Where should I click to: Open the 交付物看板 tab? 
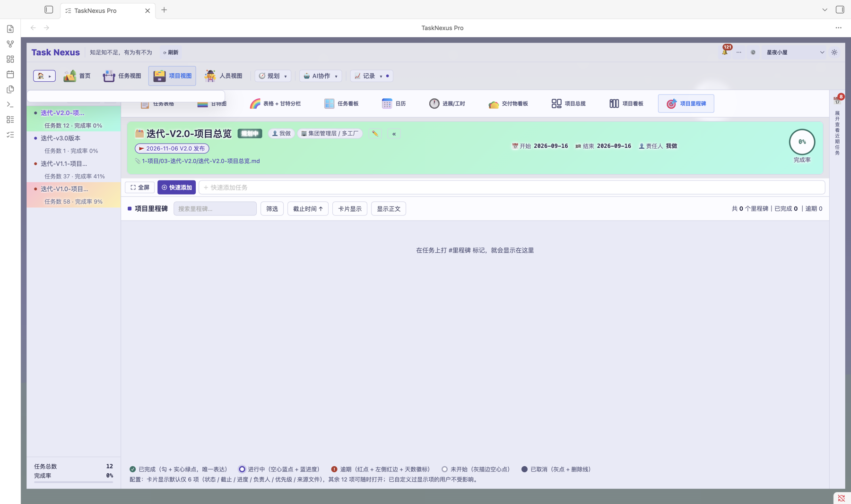click(x=508, y=103)
